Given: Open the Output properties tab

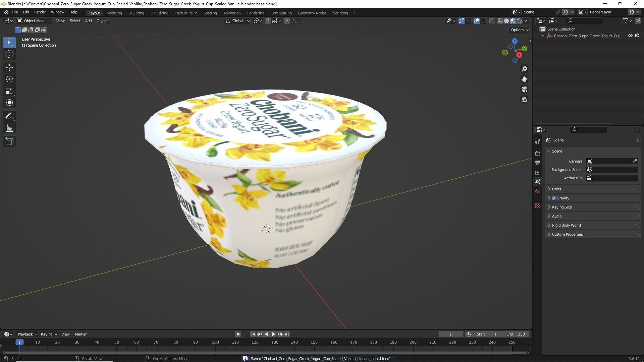Looking at the screenshot, I should coord(538,163).
